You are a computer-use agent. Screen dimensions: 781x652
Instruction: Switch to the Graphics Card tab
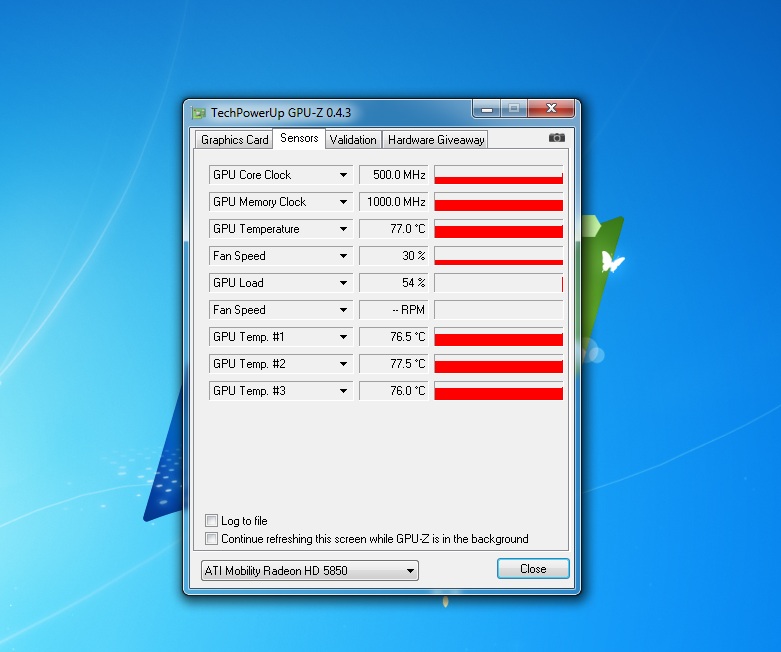234,140
